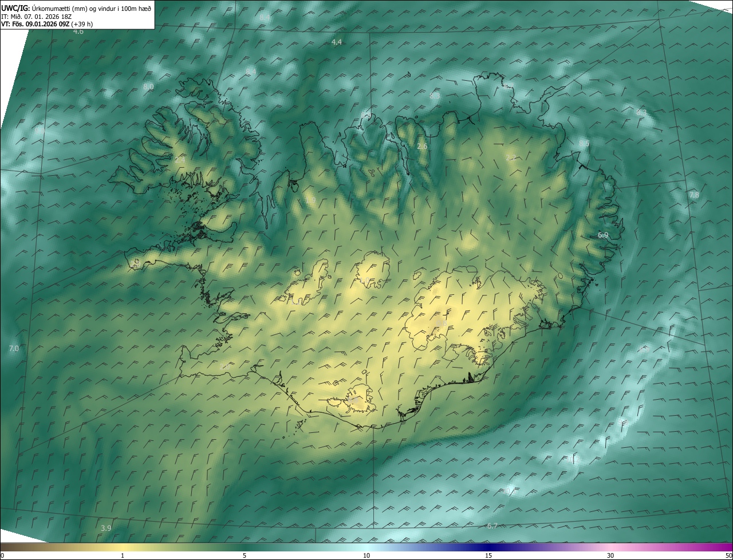Click the colorbar tick label "1"
This screenshot has width=733, height=560.
[x=123, y=555]
